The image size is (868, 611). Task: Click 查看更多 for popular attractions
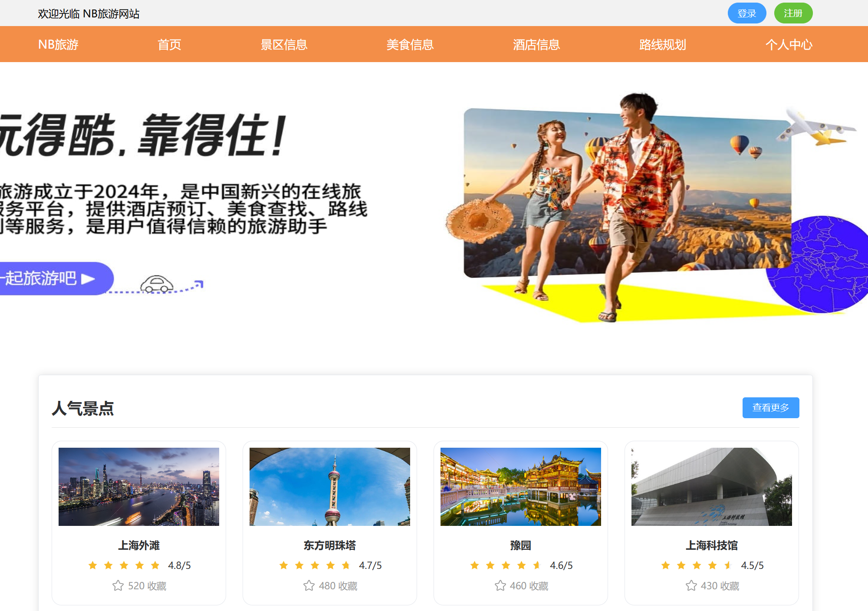[770, 407]
